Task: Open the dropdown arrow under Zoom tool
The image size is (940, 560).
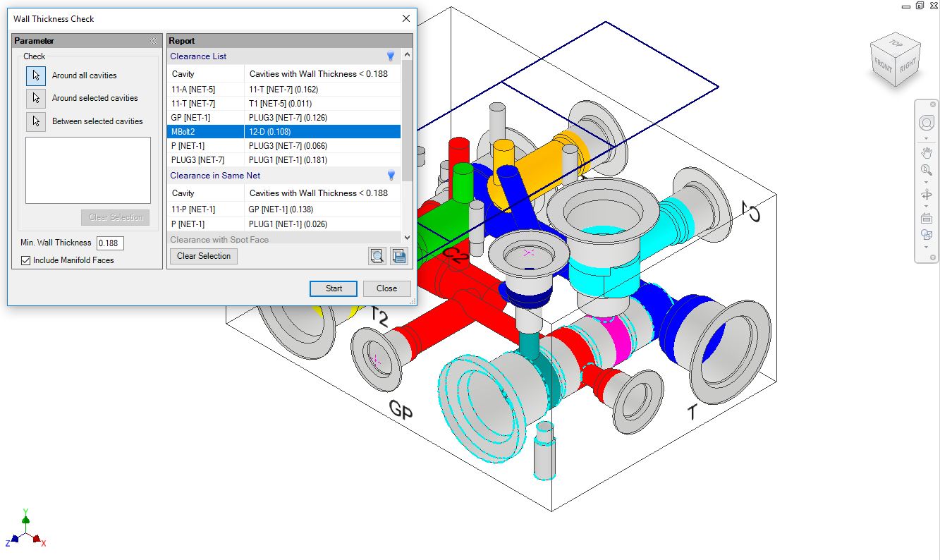Action: pyautogui.click(x=926, y=181)
